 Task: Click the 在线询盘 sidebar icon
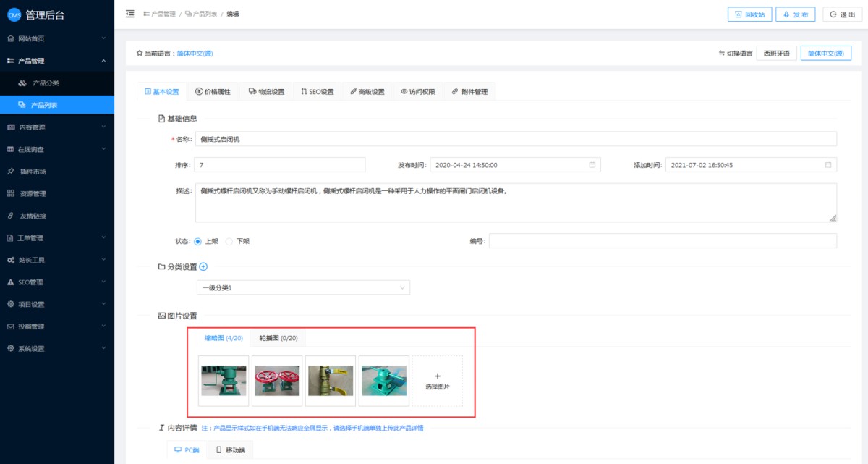[10, 149]
